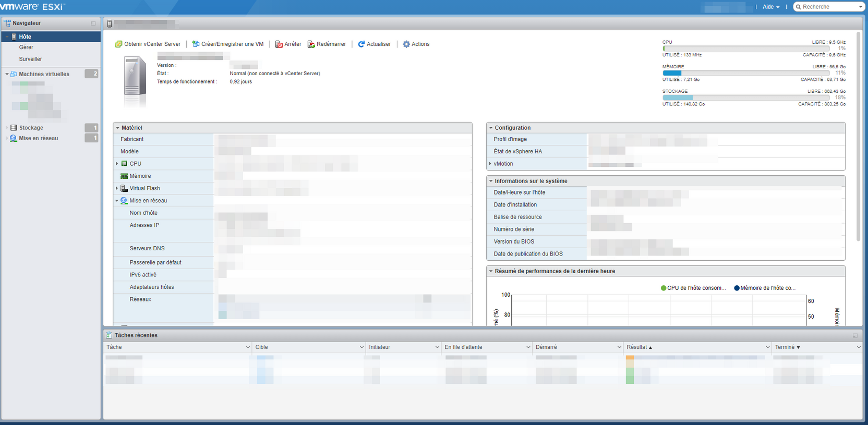This screenshot has width=868, height=425.
Task: Click the Hôte host icon in navigator
Action: coord(14,37)
